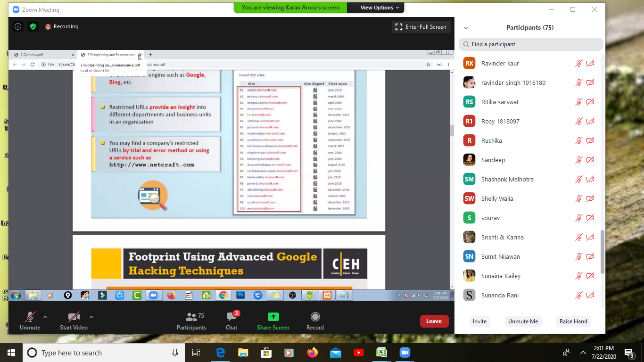The width and height of the screenshot is (644, 362).
Task: Select '3 Footprinting and Reconnaissance' tab in shared Chrome
Action: pos(111,55)
